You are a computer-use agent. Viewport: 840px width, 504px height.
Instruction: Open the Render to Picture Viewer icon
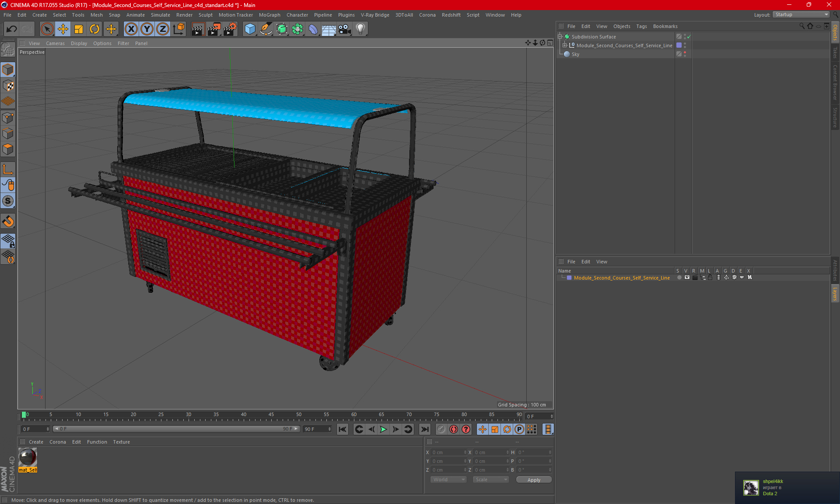click(214, 29)
